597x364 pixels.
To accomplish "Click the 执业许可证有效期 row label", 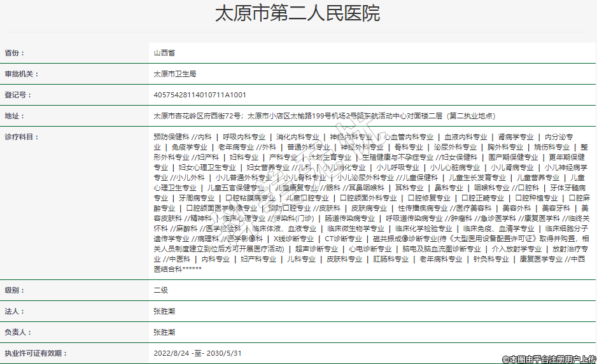I will [x=35, y=353].
